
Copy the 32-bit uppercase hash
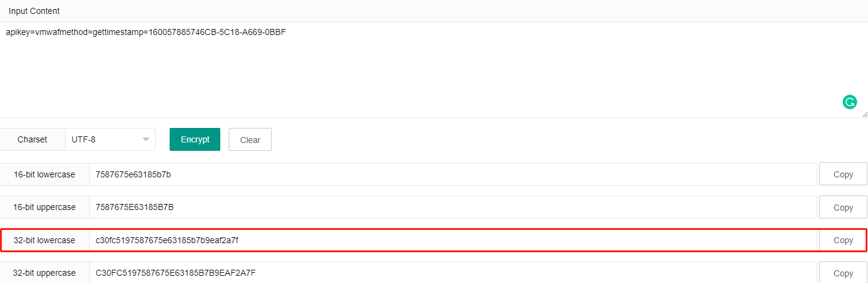tap(843, 273)
